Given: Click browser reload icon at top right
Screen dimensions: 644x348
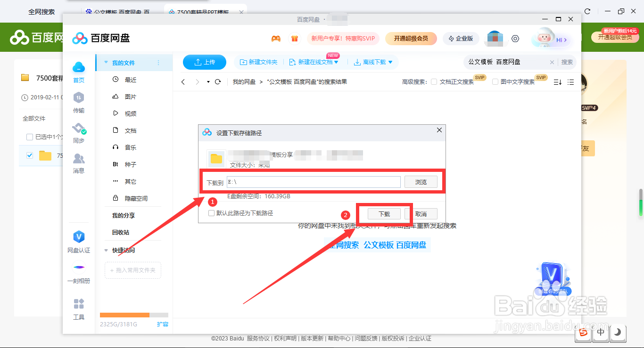Looking at the screenshot, I should click(x=587, y=11).
